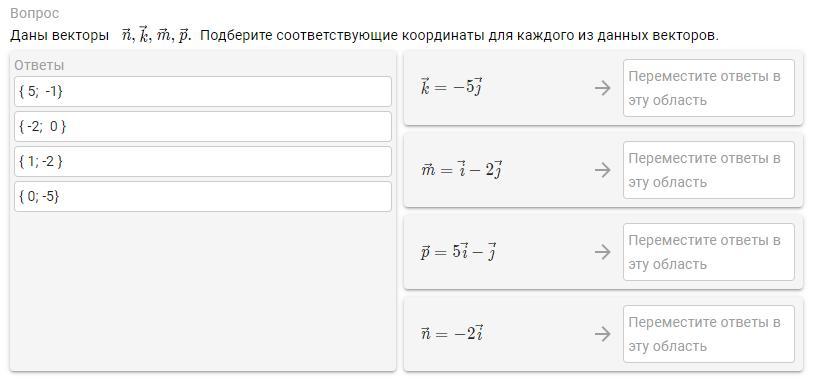Click the empty area of the answers panel

[203, 290]
